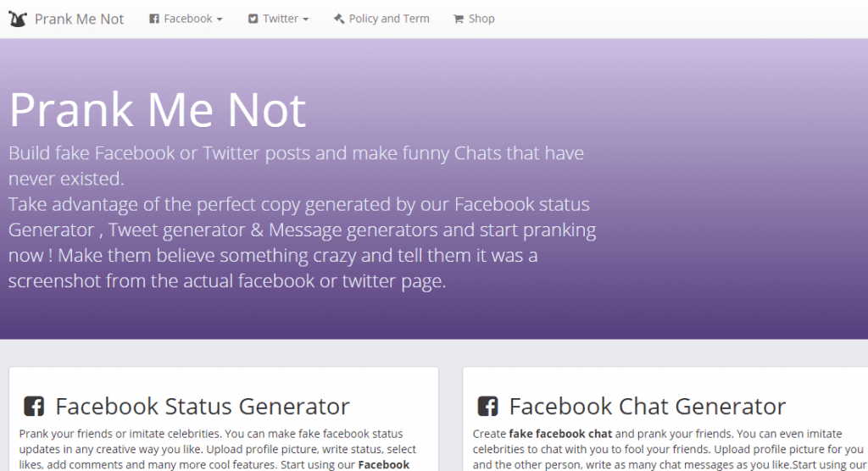Click the Facebook icon in the navbar
This screenshot has width=868, height=471.
pos(154,19)
